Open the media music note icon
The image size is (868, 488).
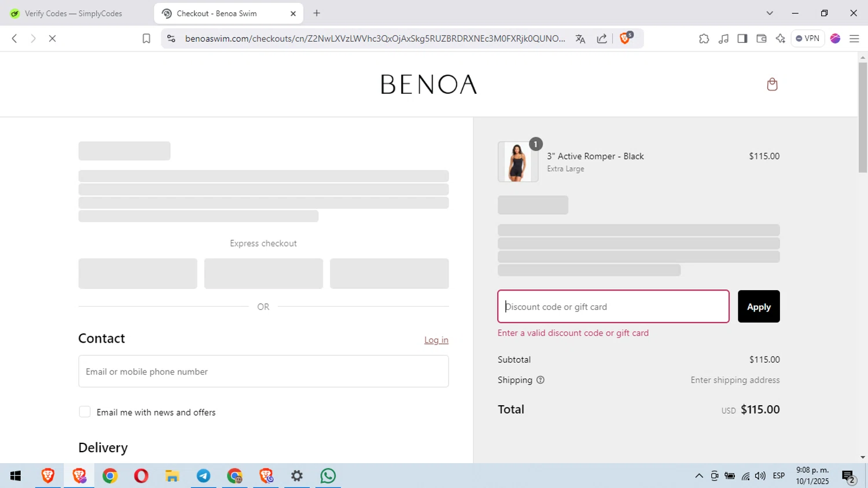[x=723, y=39]
